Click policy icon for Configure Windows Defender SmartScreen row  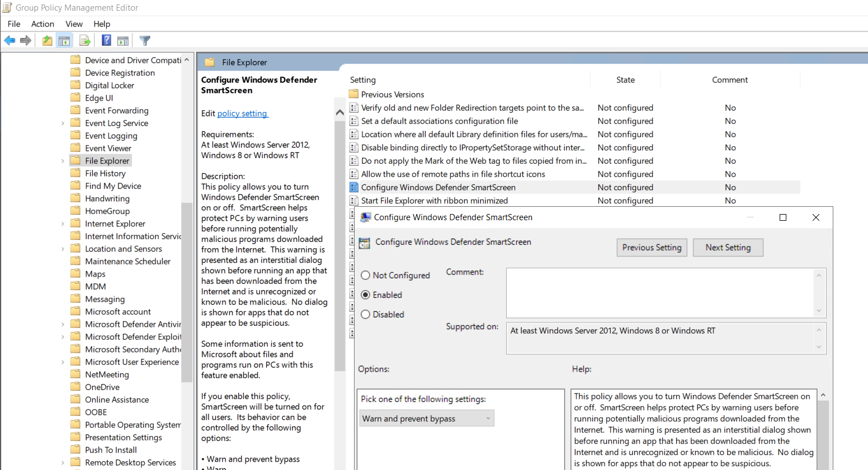coord(354,187)
